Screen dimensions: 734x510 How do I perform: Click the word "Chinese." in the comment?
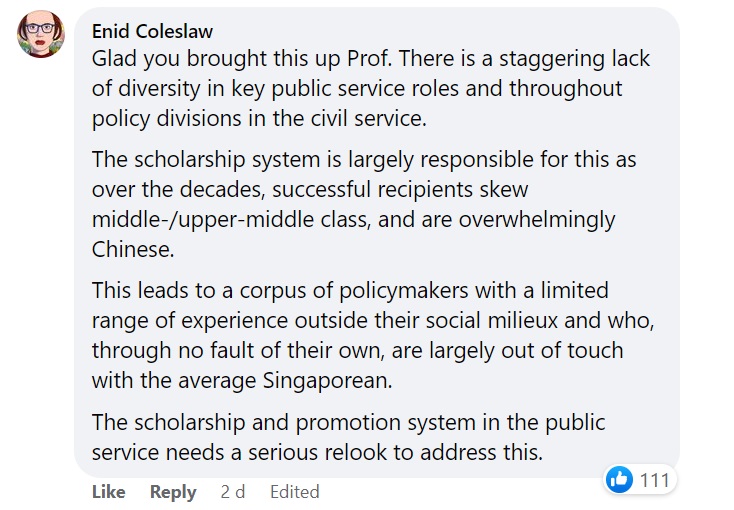click(133, 249)
